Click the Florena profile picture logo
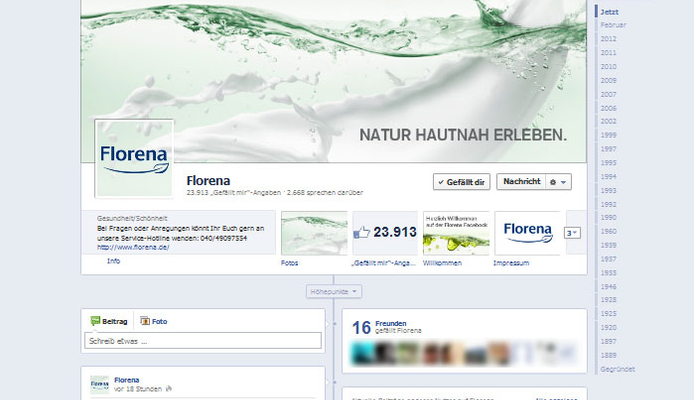This screenshot has height=400, width=694. 134,159
